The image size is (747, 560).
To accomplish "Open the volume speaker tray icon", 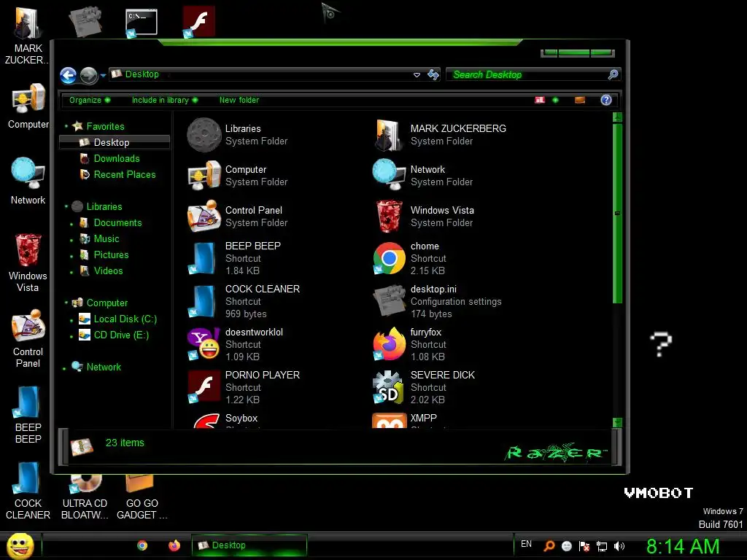I will coord(619,546).
